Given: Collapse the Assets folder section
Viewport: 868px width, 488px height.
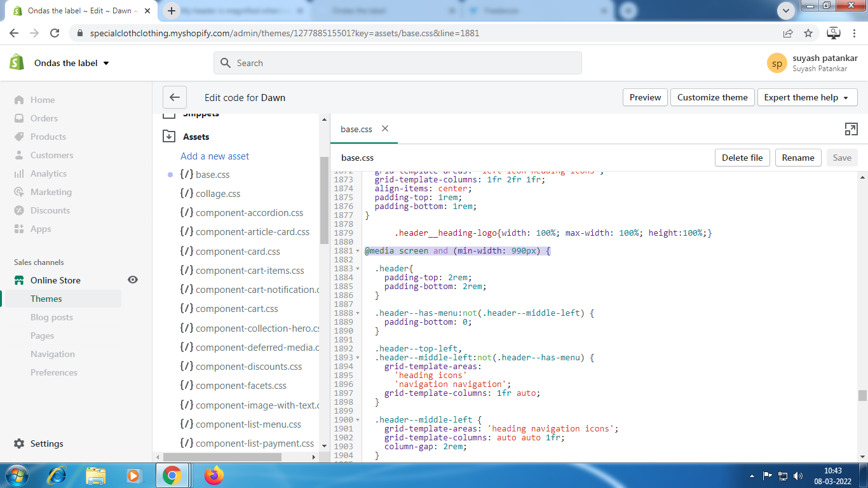Looking at the screenshot, I should point(169,136).
